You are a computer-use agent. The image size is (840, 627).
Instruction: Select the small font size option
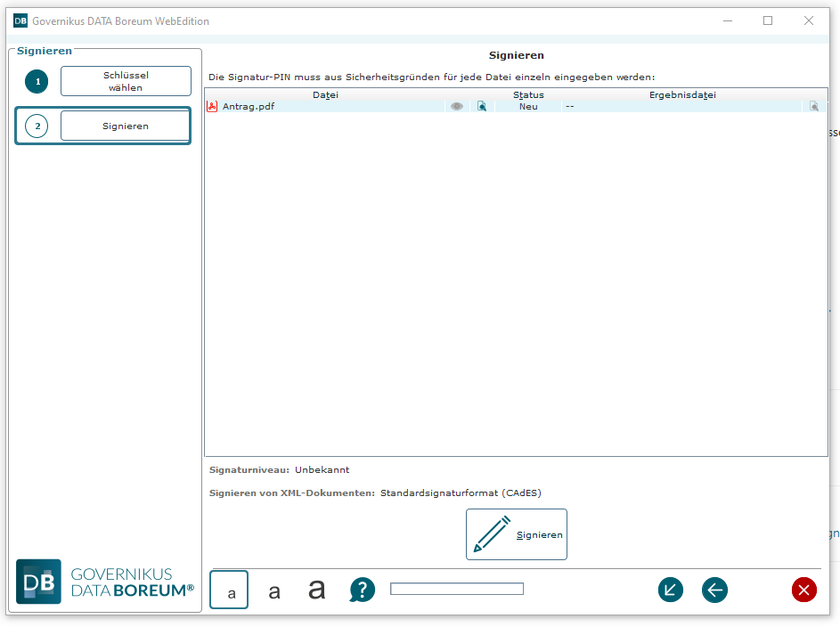pyautogui.click(x=229, y=590)
